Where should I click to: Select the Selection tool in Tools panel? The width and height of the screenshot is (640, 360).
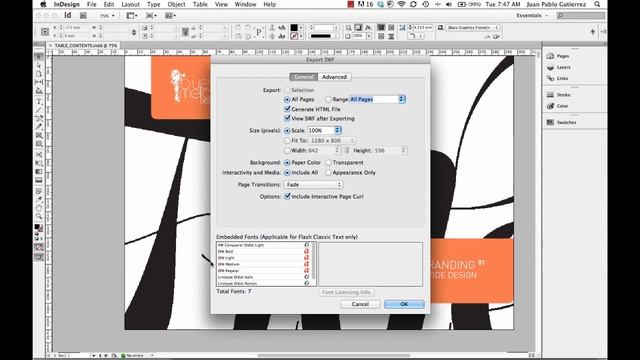point(39,57)
